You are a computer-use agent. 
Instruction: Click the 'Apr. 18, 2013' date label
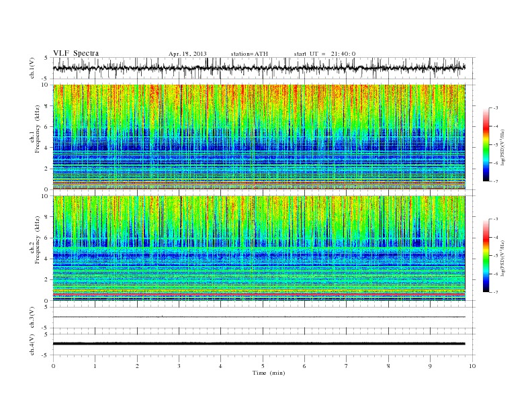(187, 54)
